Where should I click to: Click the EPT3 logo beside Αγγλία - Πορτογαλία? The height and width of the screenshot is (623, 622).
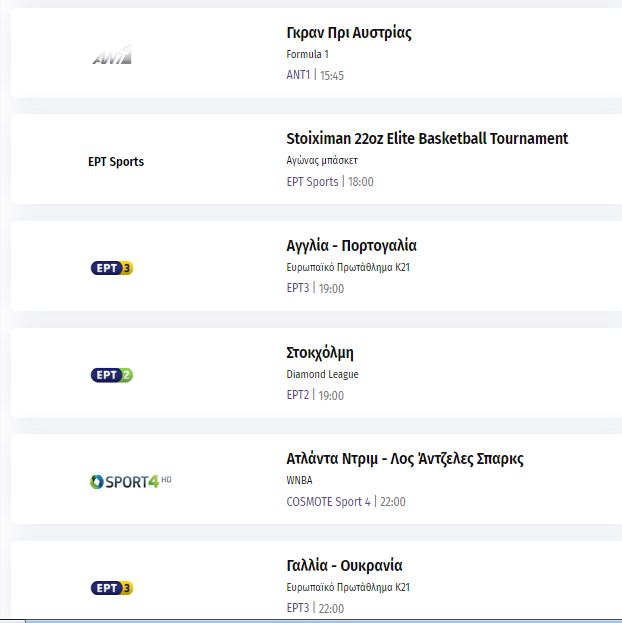coord(112,268)
